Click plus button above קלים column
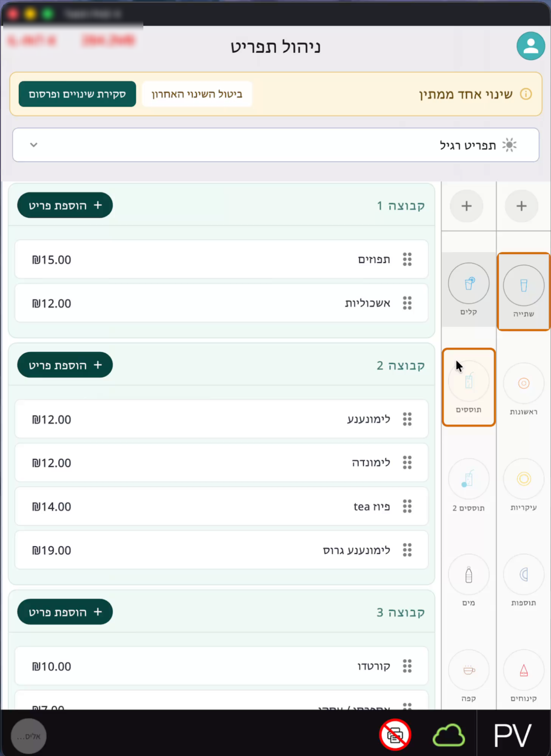The height and width of the screenshot is (756, 551). click(x=466, y=206)
